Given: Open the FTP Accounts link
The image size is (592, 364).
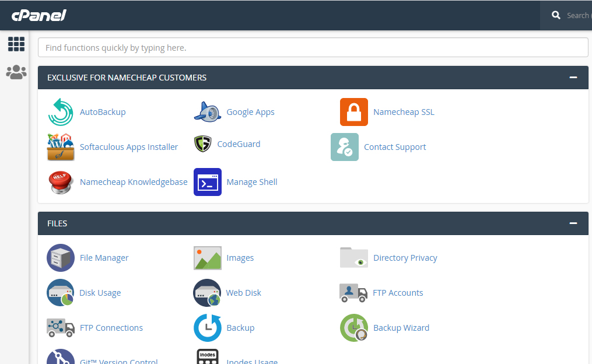Looking at the screenshot, I should (x=398, y=293).
